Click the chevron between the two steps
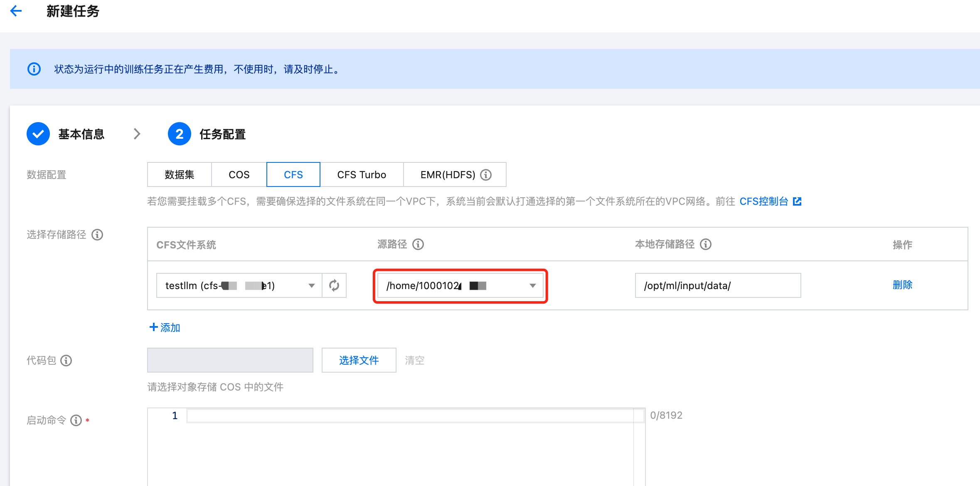 137,134
